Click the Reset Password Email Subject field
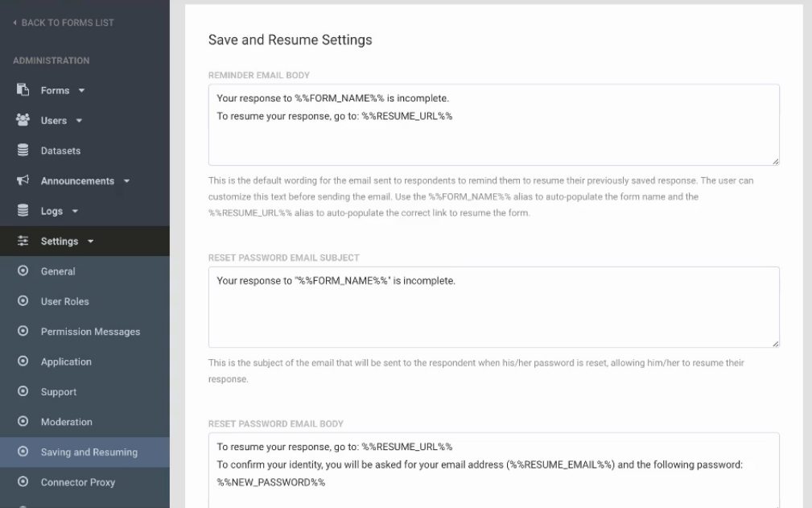Viewport: 812px width, 508px height. [494, 307]
